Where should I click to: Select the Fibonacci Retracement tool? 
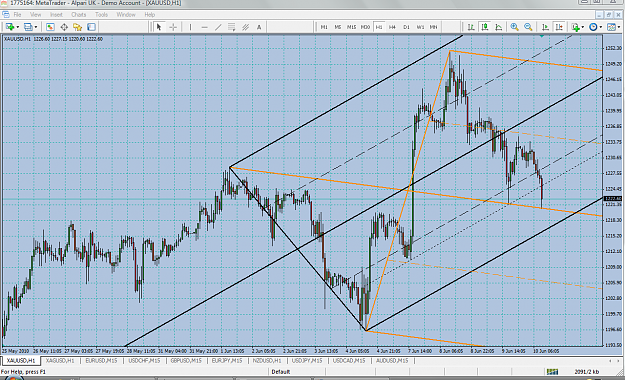[232, 27]
